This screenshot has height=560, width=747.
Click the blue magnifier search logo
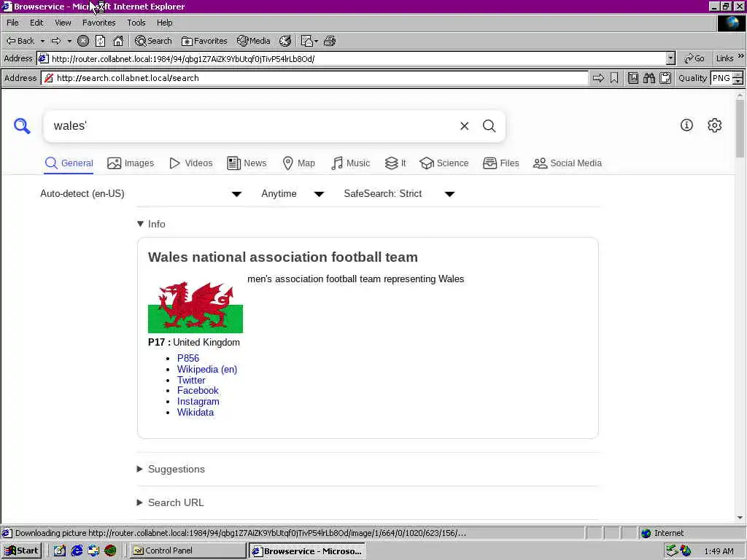[x=22, y=125]
